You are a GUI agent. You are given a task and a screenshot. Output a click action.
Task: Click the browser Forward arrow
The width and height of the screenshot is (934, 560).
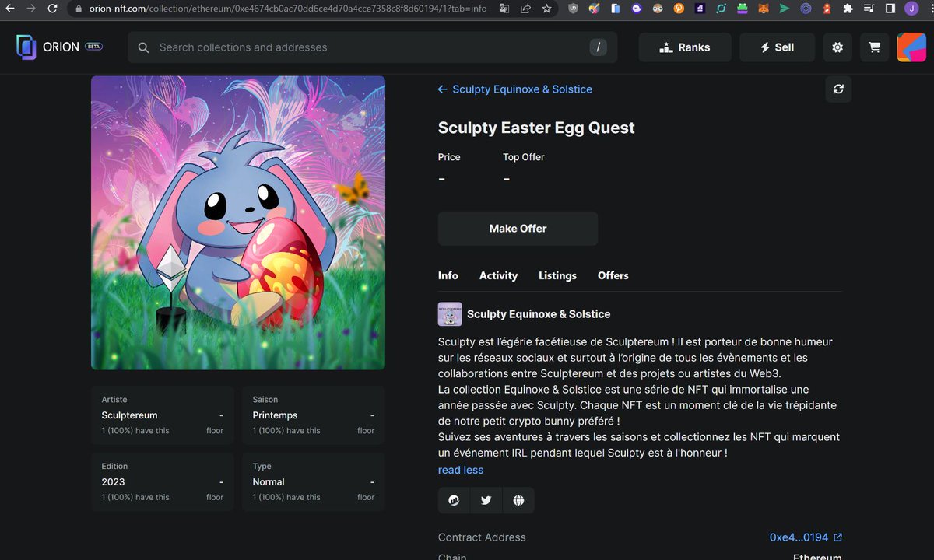point(31,9)
